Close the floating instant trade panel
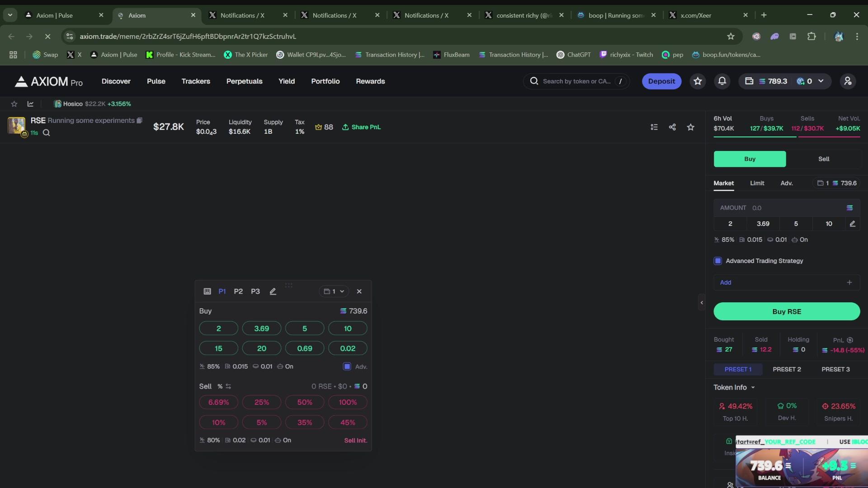This screenshot has height=488, width=868. click(359, 291)
